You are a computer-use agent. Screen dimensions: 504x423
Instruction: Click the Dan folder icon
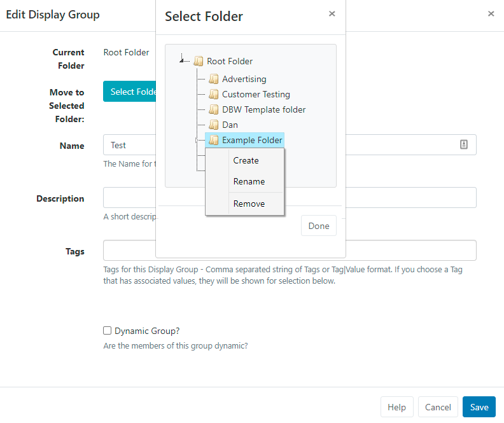click(x=213, y=125)
